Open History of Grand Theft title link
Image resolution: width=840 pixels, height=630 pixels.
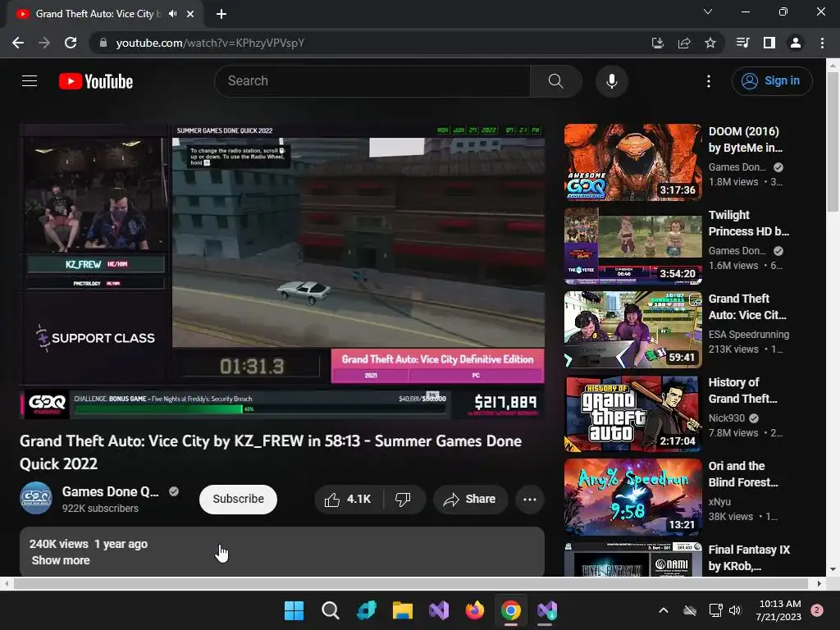tap(742, 390)
